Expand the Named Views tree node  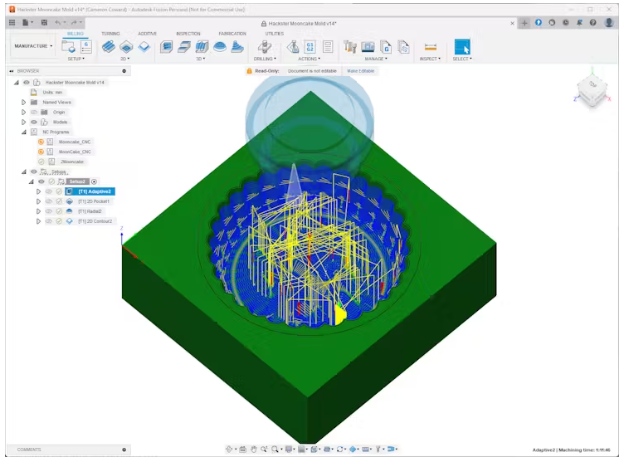(23, 102)
